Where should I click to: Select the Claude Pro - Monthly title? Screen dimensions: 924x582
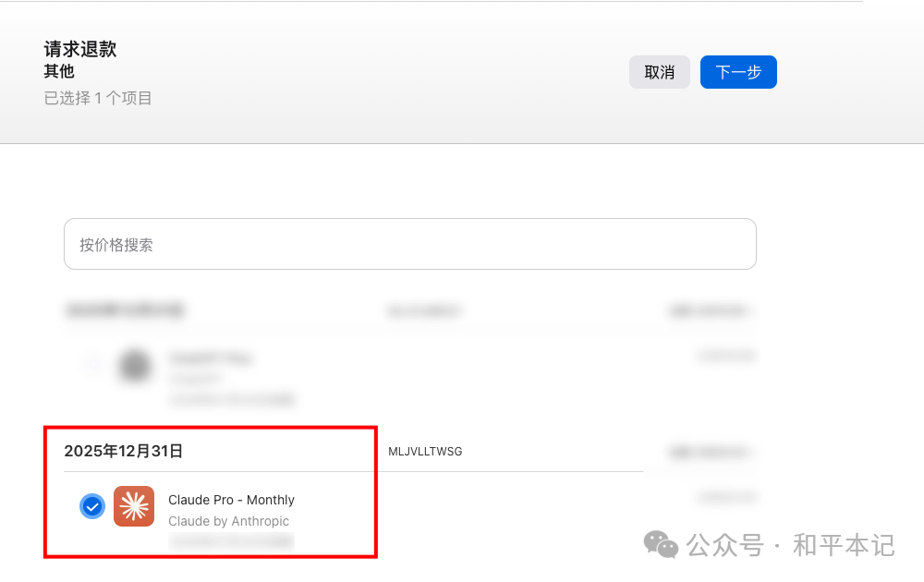(231, 500)
